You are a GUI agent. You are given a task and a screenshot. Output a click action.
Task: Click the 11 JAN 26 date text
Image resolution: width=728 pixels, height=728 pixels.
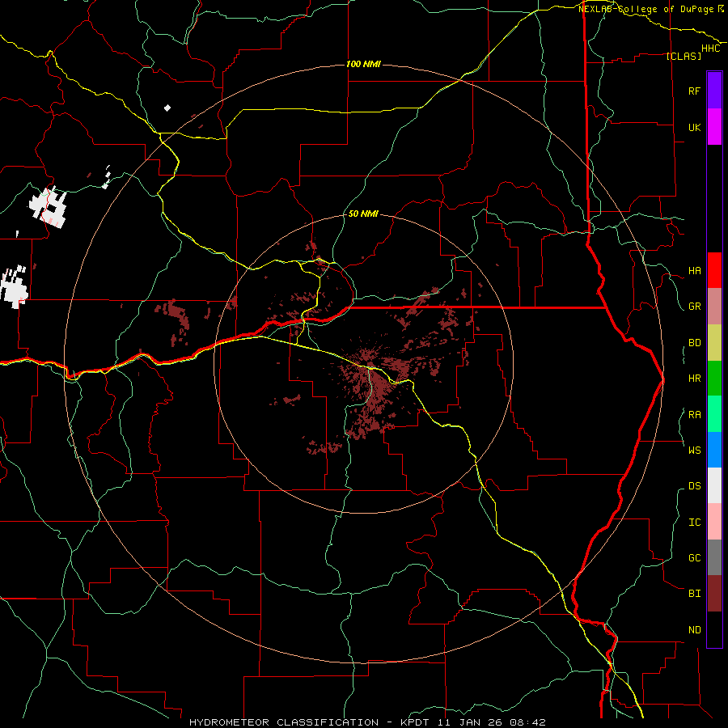coord(468,722)
